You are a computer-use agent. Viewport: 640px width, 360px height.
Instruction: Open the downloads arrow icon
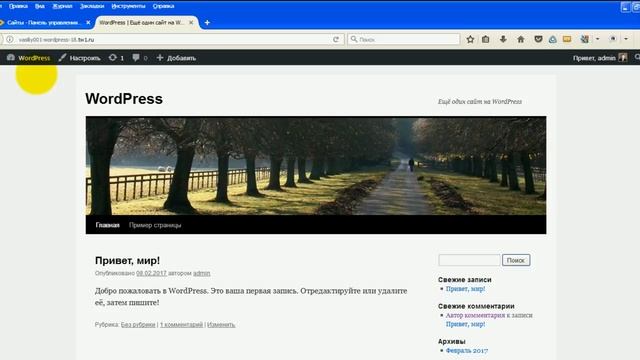pyautogui.click(x=503, y=39)
